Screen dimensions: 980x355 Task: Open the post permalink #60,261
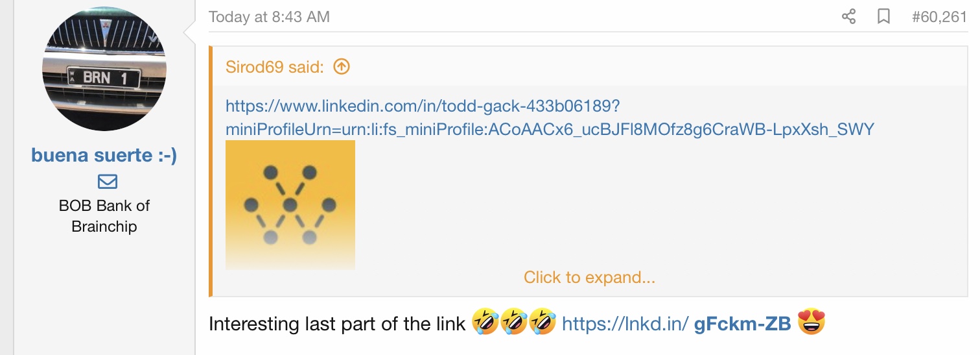tap(939, 17)
